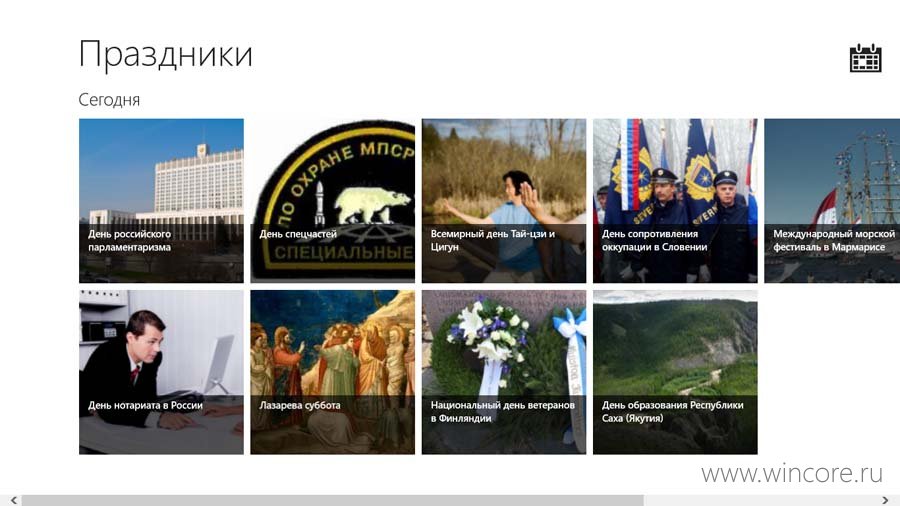
Task: Click the empty scrollbar track at right
Action: (761, 500)
